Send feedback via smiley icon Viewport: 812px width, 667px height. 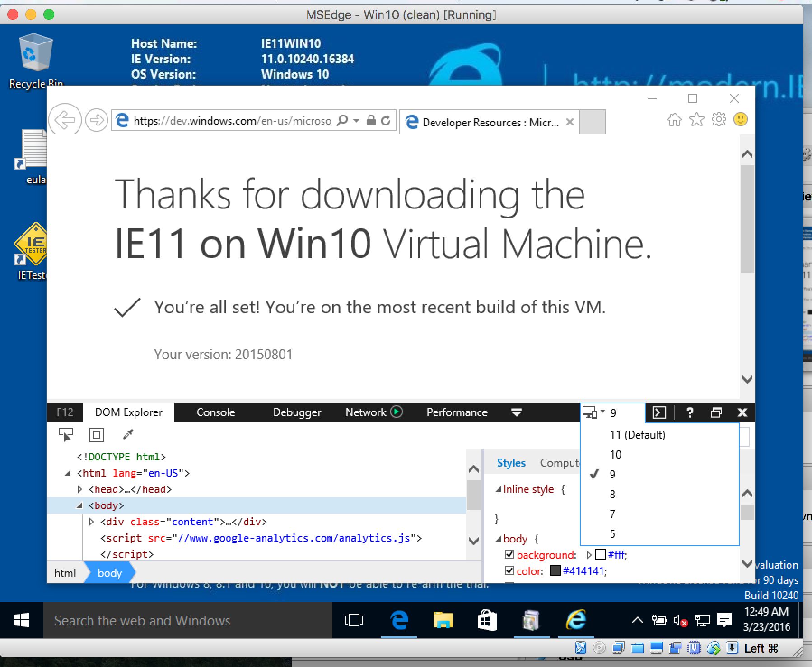740,120
